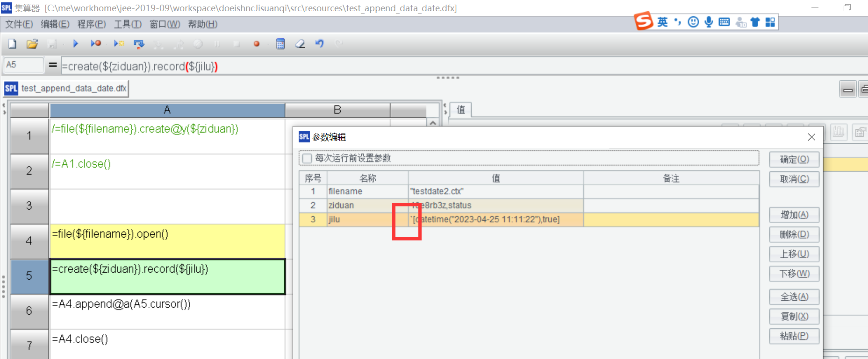Click the grid's vertical scrollbar up arrow
Viewport: 868px width, 359px height.
433,123
